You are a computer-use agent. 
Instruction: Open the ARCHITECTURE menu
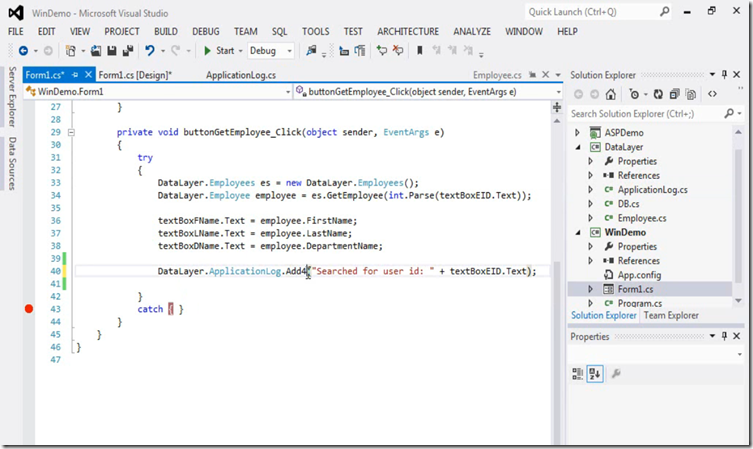[408, 31]
